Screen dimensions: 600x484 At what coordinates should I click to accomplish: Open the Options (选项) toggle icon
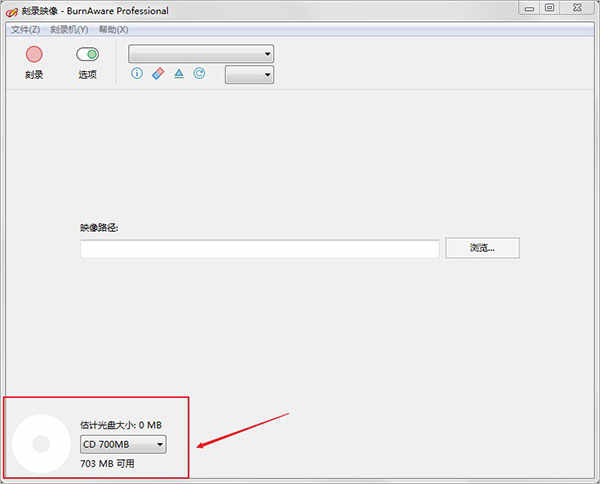pos(87,54)
